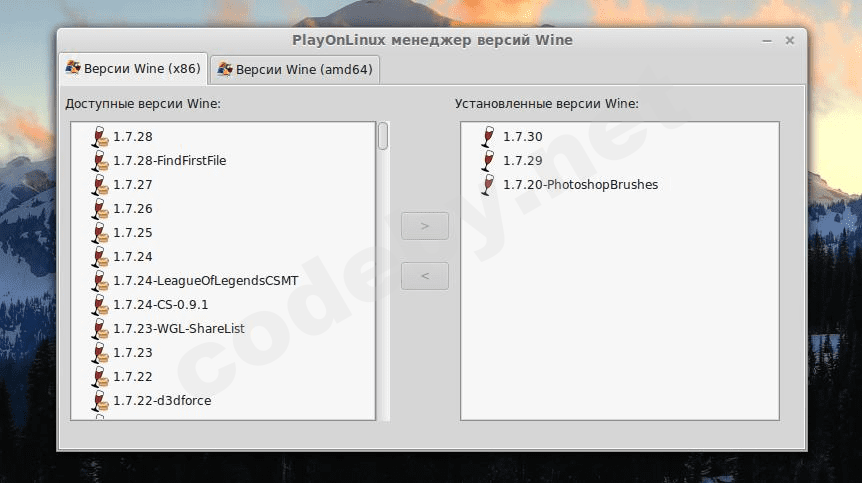The height and width of the screenshot is (483, 862).
Task: Select 1.7.23-WGL-ShareList entry
Action: [x=179, y=329]
